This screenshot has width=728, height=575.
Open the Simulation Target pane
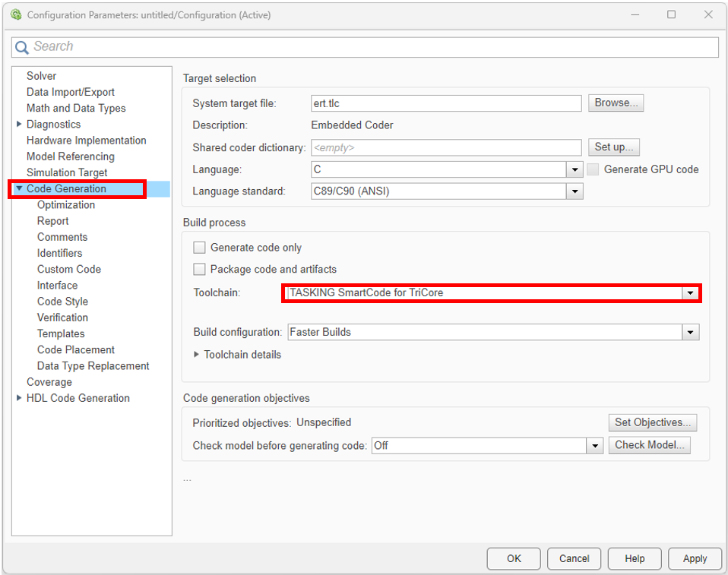tap(67, 172)
